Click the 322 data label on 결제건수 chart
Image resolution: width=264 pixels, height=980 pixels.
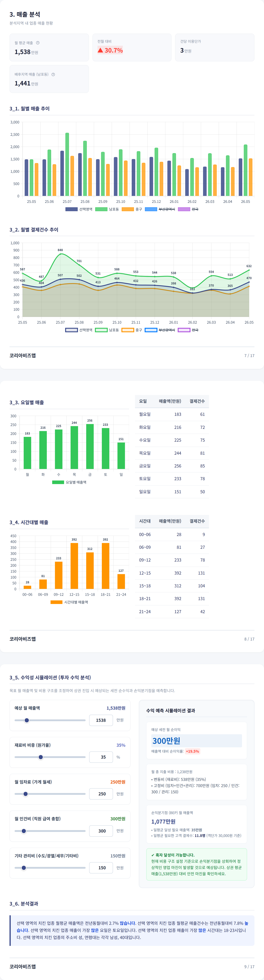pos(192,289)
